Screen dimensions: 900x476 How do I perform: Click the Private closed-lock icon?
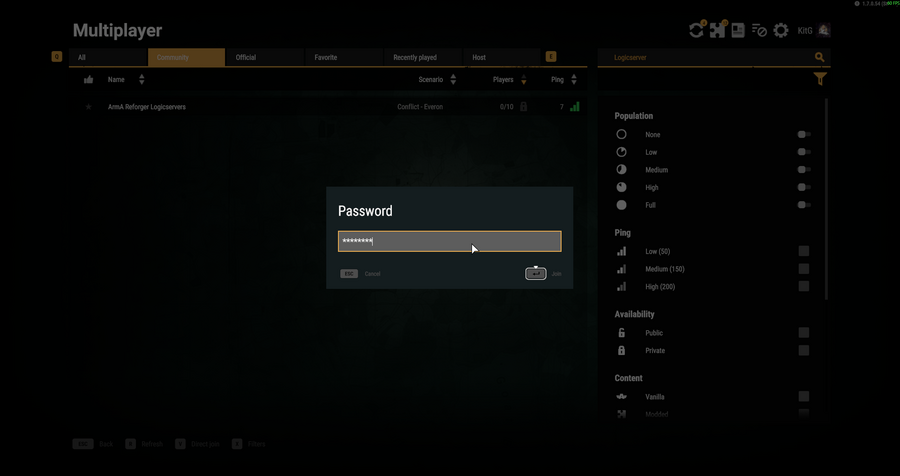621,350
